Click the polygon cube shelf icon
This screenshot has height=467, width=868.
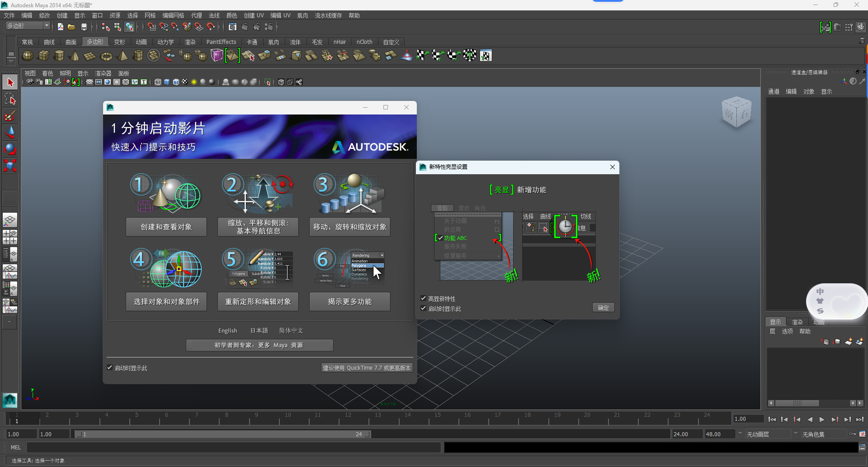43,56
